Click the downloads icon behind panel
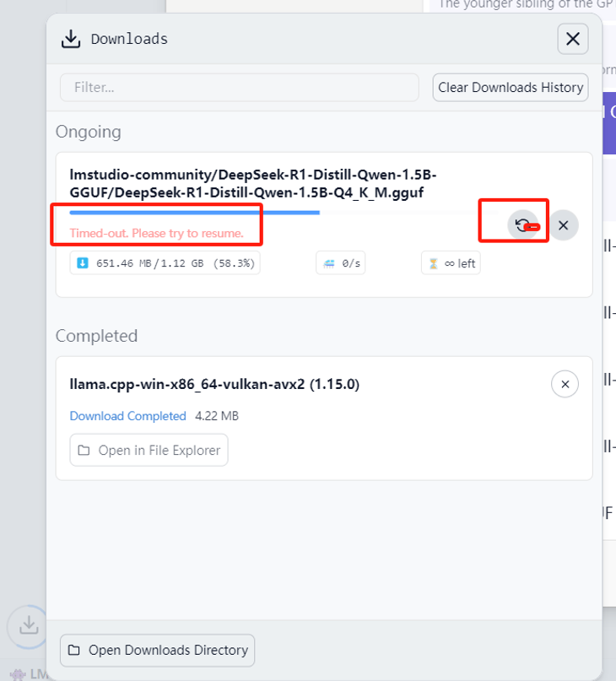The image size is (616, 681). 29,626
